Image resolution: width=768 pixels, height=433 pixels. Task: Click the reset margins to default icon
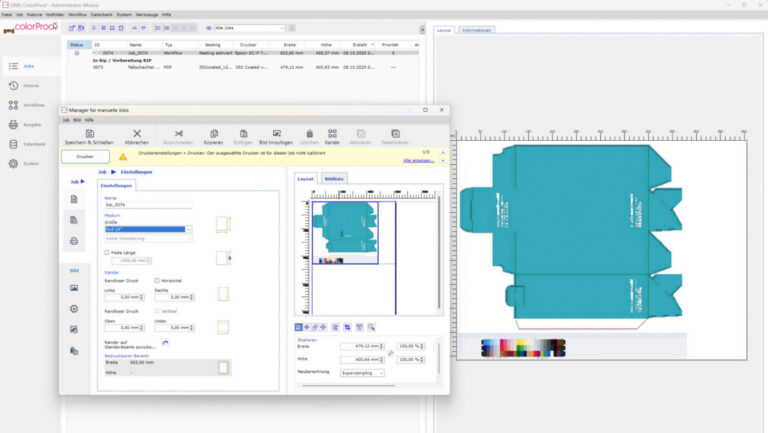pos(165,343)
